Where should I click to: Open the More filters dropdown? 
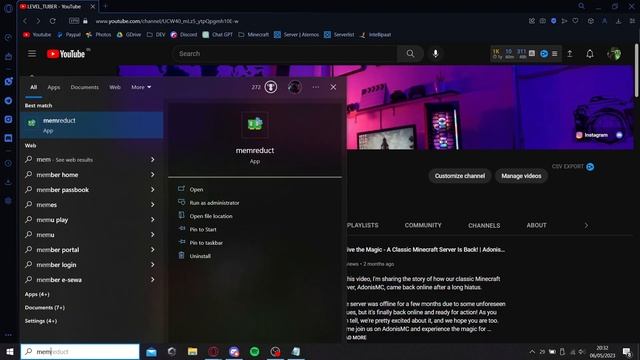coord(141,87)
